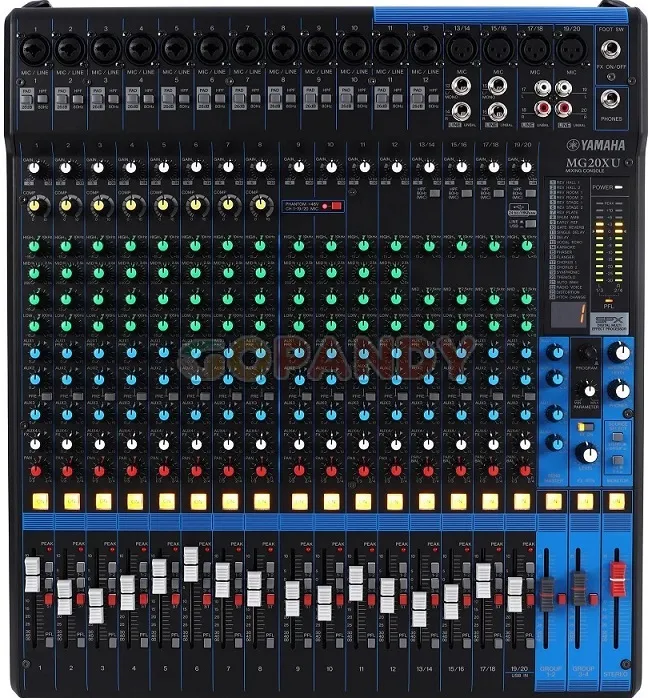
Task: Click the channel 2 red PAN knob
Action: [x=67, y=471]
